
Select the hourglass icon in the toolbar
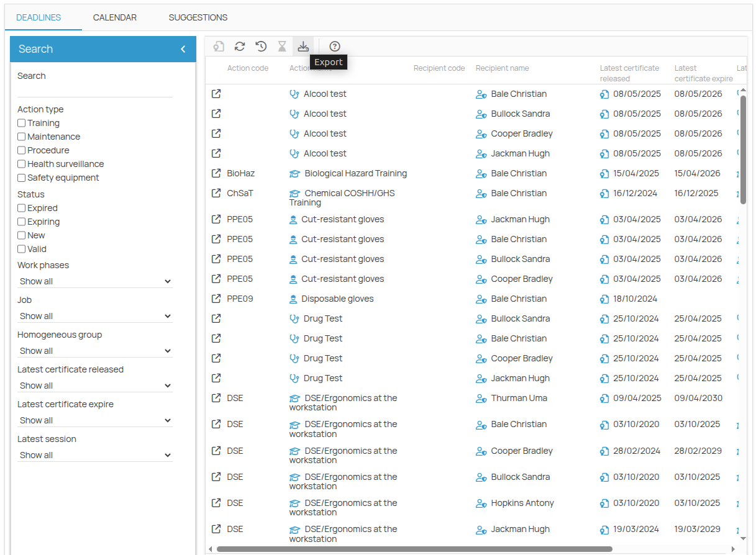(282, 46)
